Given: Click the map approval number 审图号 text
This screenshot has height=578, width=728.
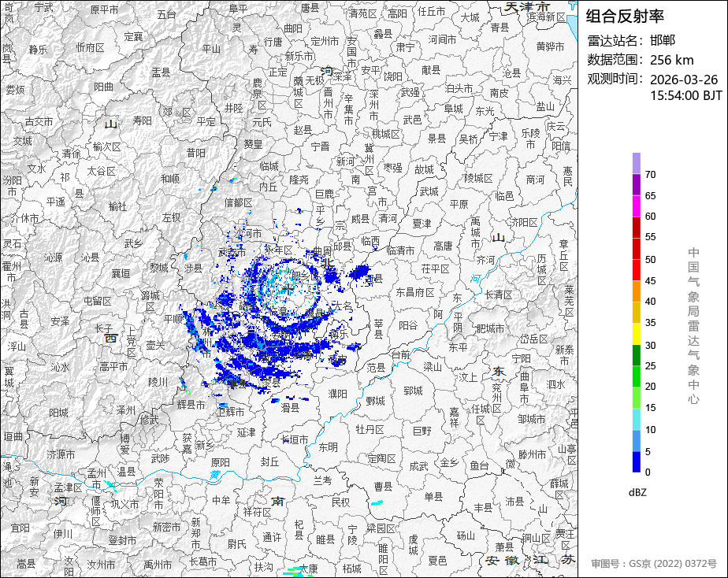Looking at the screenshot, I should click(654, 564).
